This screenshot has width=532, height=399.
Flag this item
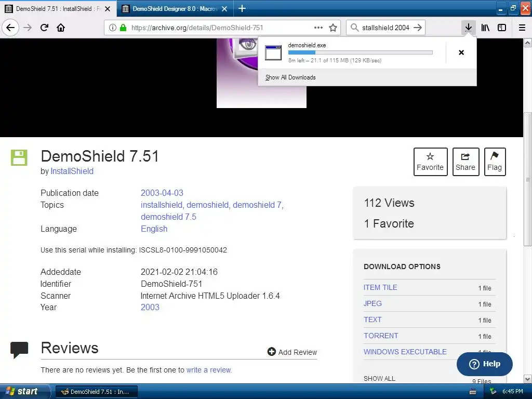point(495,162)
